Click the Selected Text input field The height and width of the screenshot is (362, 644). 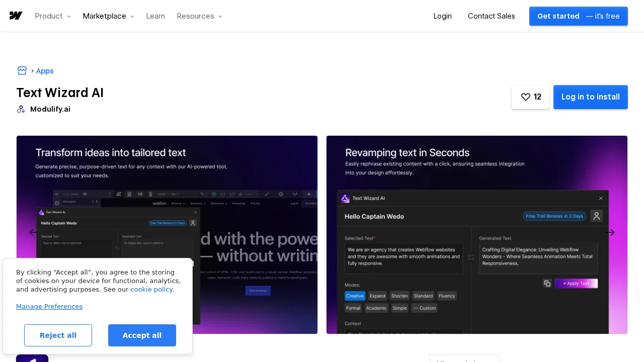tap(404, 256)
